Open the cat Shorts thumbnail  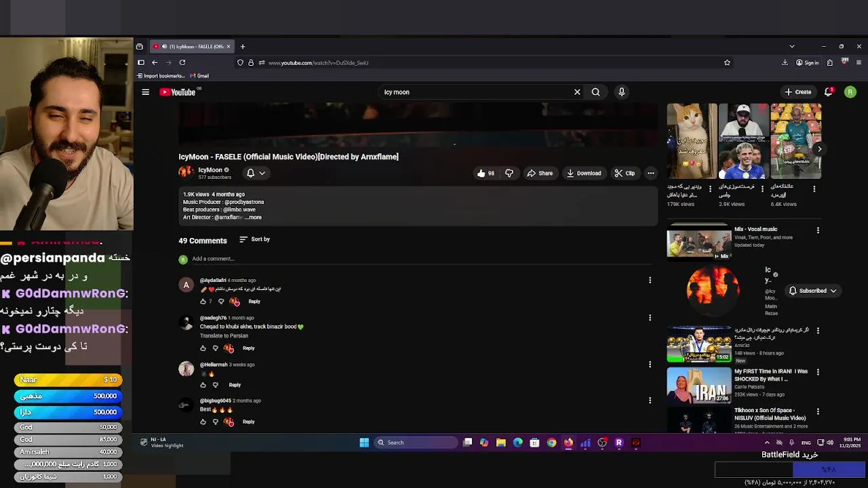tap(692, 141)
